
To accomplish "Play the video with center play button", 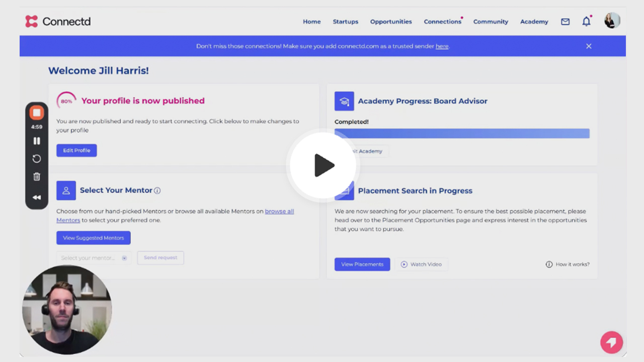I will tap(324, 165).
